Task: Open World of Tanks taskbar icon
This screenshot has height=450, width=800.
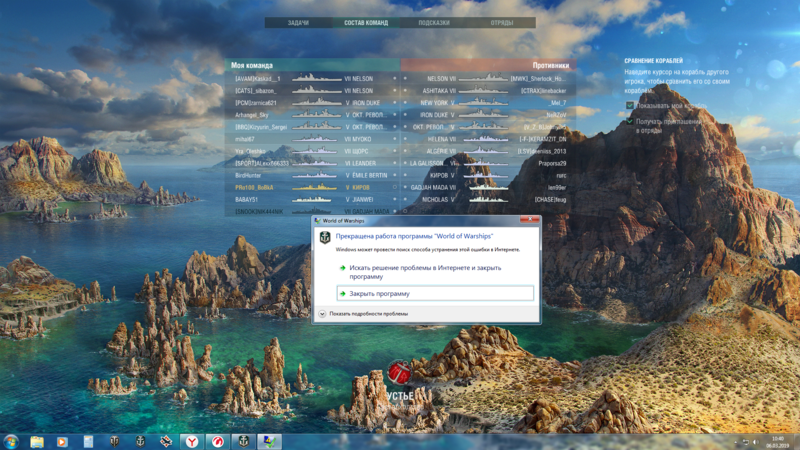Action: 114,442
